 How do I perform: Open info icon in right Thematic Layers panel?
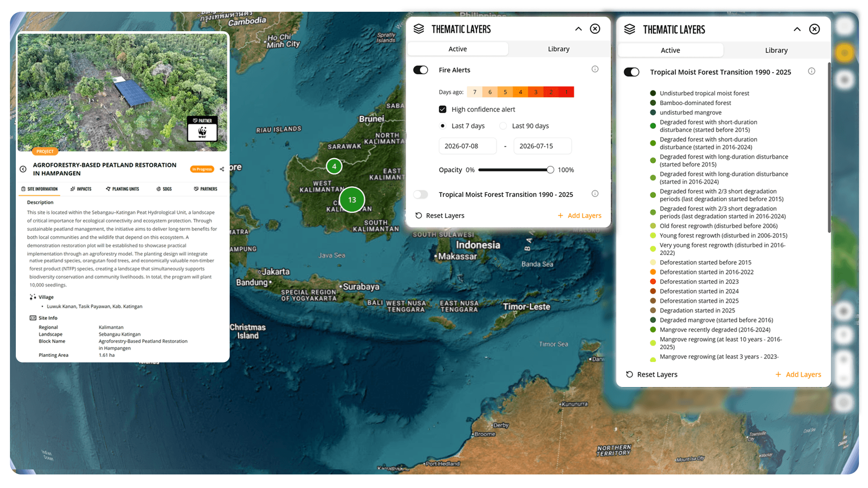(811, 71)
